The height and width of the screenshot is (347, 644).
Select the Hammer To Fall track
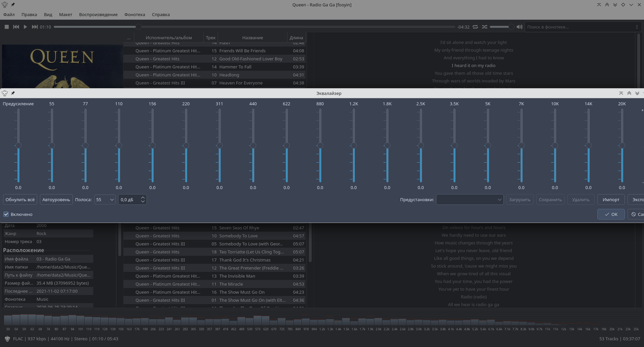214,67
